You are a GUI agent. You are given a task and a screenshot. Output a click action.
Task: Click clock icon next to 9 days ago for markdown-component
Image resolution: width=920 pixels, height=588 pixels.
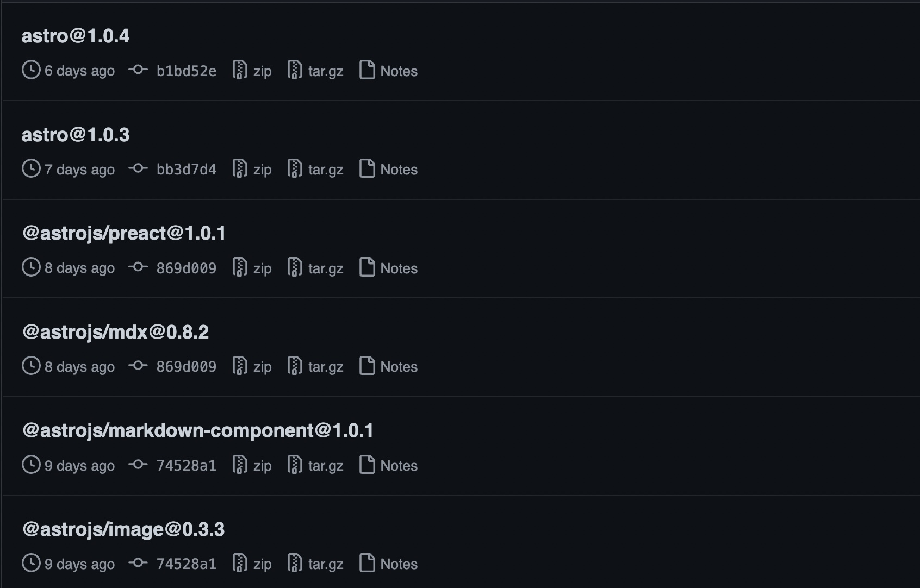tap(31, 465)
